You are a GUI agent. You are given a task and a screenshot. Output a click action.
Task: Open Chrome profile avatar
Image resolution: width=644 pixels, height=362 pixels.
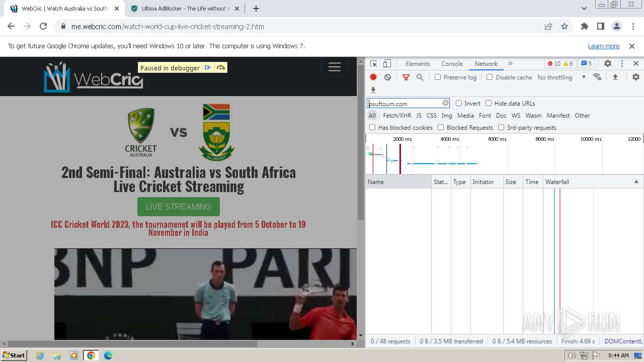coord(617,27)
